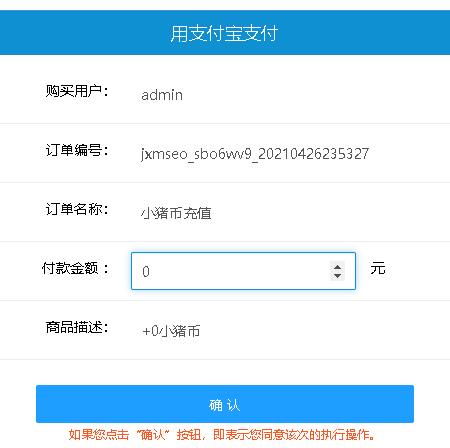Click the 商品描述 label

tap(77, 327)
